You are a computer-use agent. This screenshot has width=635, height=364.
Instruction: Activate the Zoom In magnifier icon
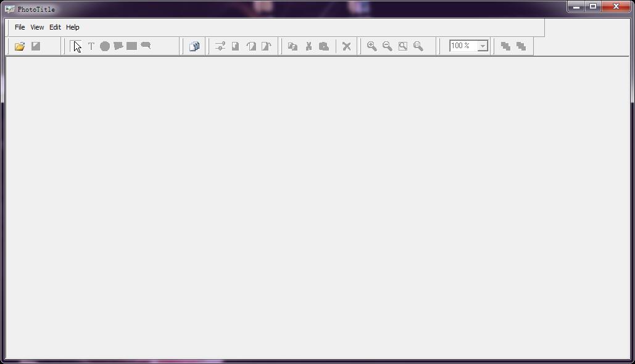click(371, 46)
